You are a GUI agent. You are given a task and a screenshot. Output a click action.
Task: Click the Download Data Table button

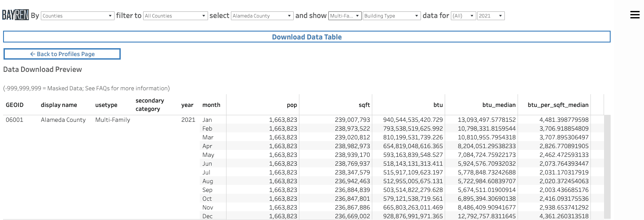(x=306, y=37)
